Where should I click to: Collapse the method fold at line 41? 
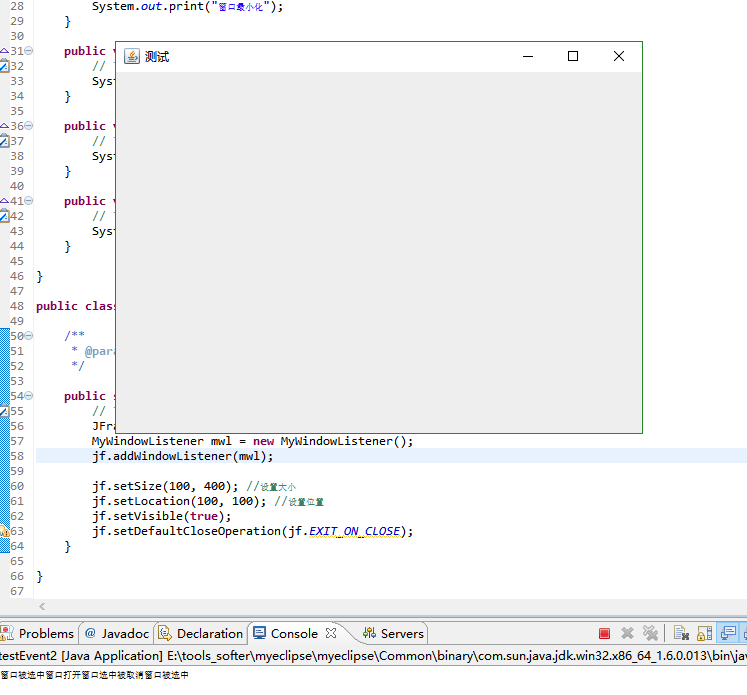[x=29, y=201]
